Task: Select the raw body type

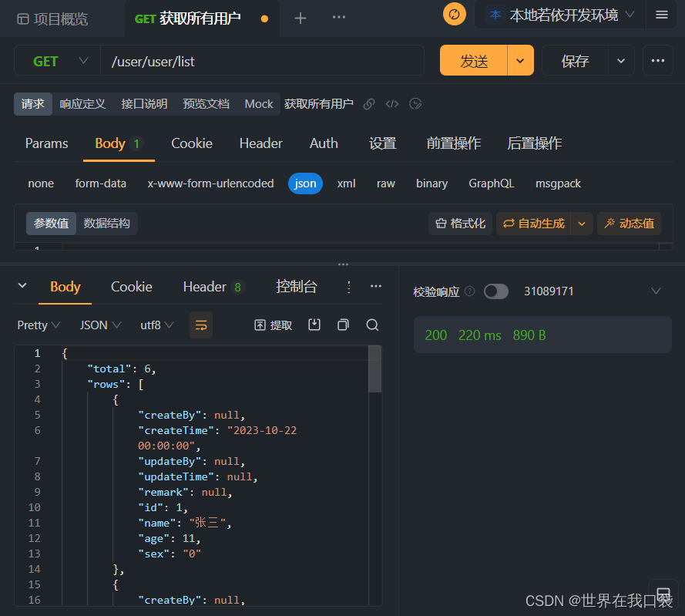Action: (x=386, y=183)
